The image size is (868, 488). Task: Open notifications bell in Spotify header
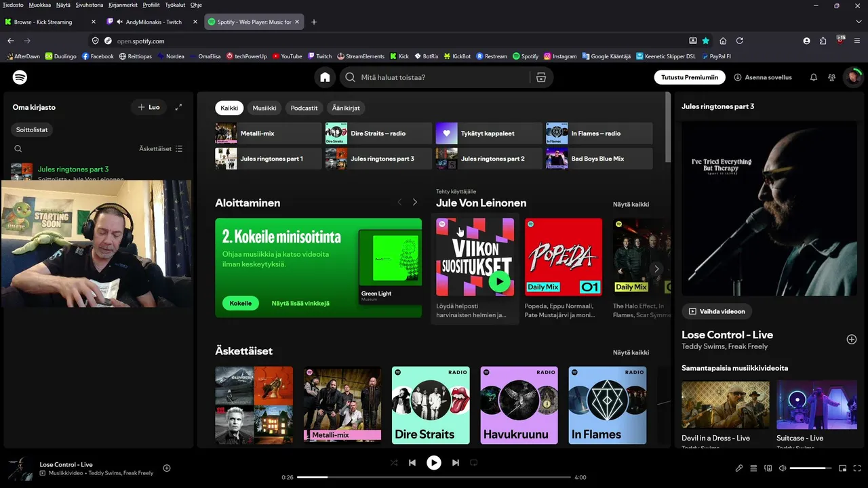point(814,77)
